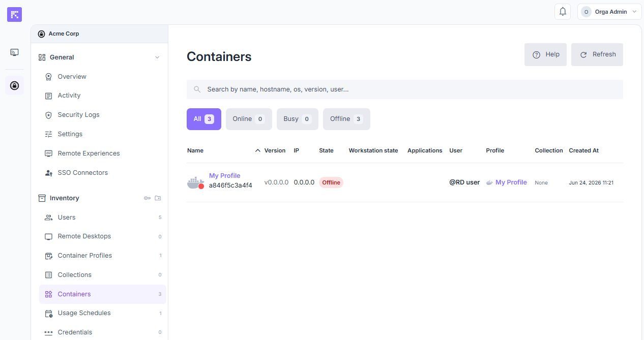The height and width of the screenshot is (340, 644).
Task: Sort by the Version column header
Action: point(275,150)
